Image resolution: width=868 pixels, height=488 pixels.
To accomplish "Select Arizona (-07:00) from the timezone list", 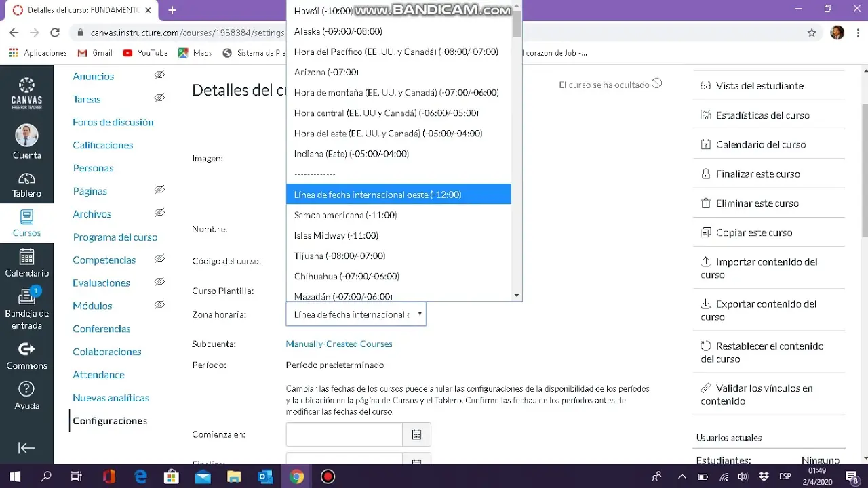I will (x=326, y=72).
